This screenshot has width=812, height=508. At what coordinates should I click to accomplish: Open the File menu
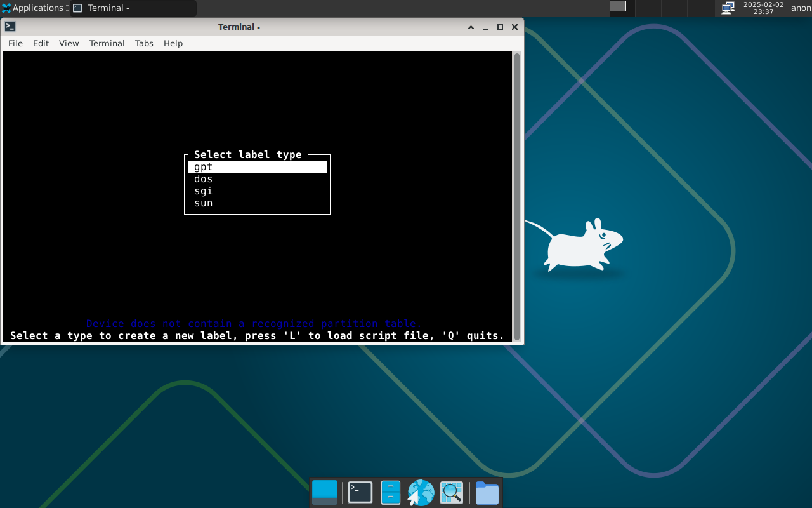[15, 43]
